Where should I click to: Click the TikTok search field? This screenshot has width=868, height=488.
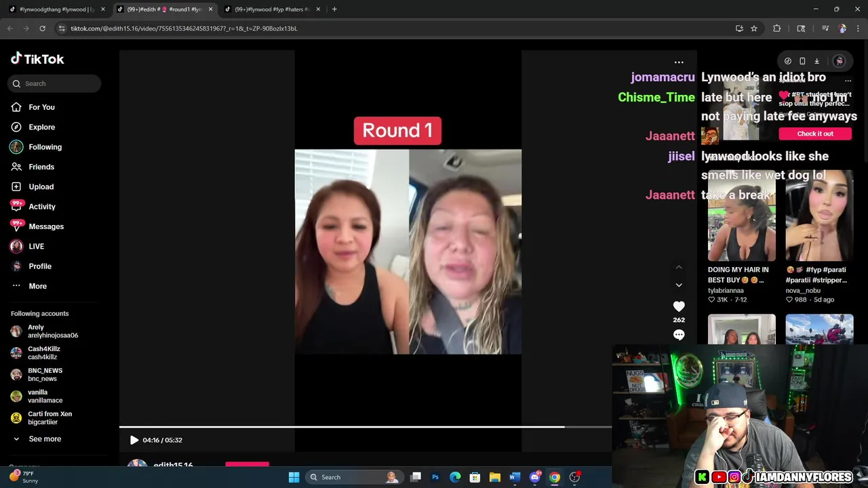pyautogui.click(x=54, y=83)
